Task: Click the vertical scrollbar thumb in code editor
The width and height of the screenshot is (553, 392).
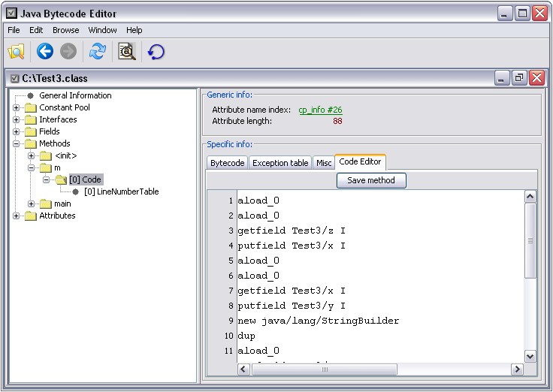Action: 530,241
